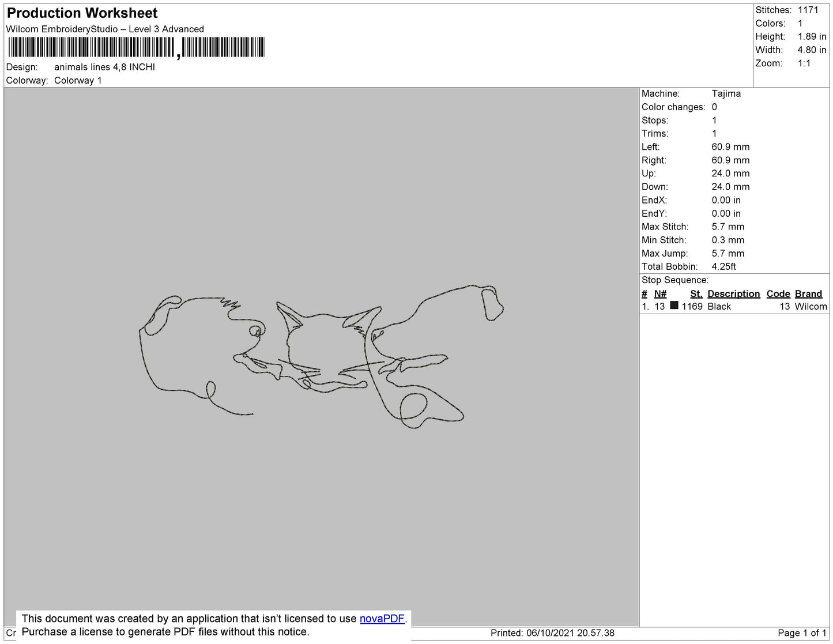Select the stitch count 1169 in the stop row
This screenshot has width=833, height=644.
(x=692, y=306)
